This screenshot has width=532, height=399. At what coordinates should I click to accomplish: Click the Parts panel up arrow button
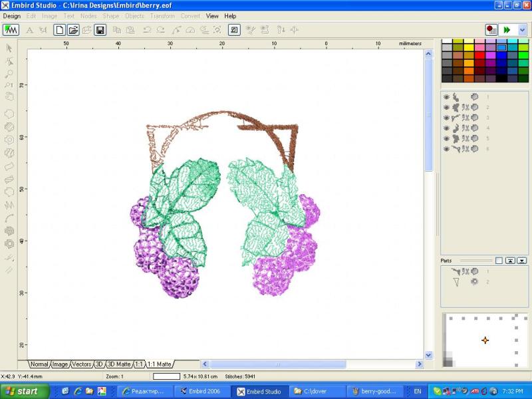(510, 261)
